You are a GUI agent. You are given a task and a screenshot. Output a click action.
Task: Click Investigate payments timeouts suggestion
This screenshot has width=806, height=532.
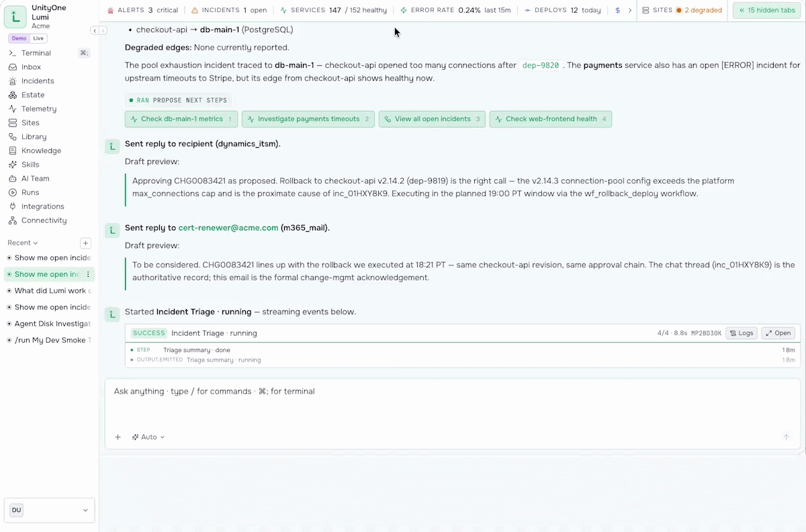click(308, 119)
